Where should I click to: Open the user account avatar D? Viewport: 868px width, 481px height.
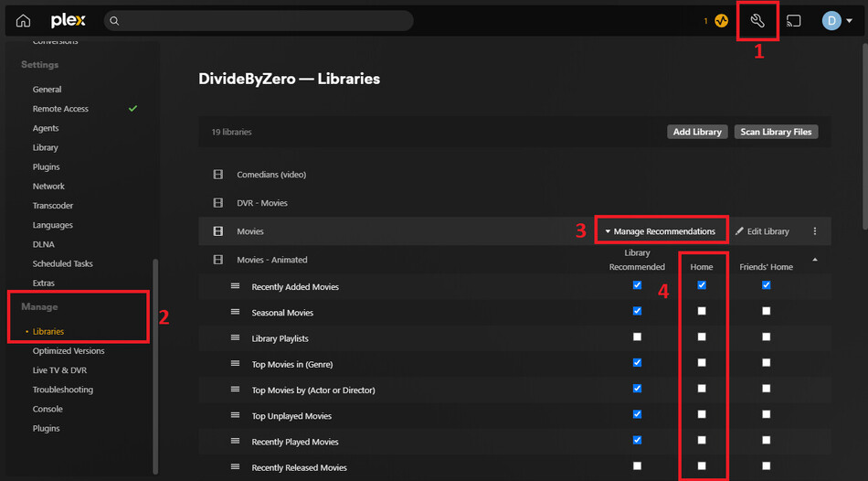[x=831, y=21]
